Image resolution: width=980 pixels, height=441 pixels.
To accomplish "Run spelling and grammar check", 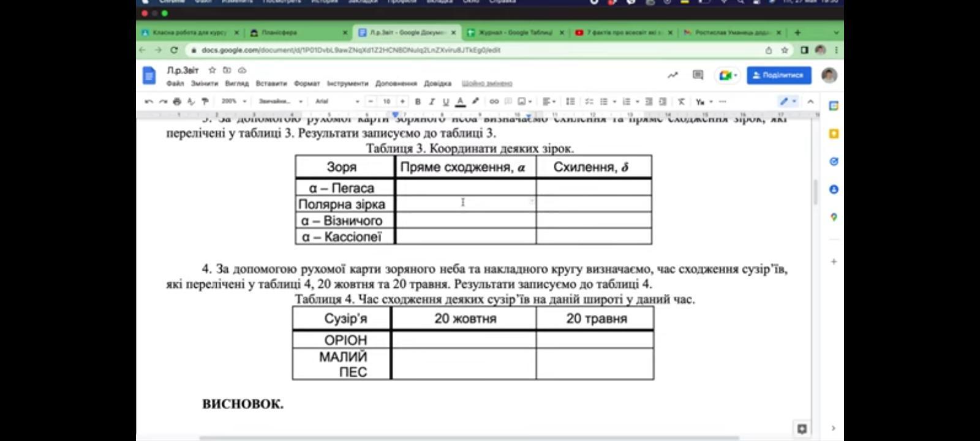I will [190, 102].
